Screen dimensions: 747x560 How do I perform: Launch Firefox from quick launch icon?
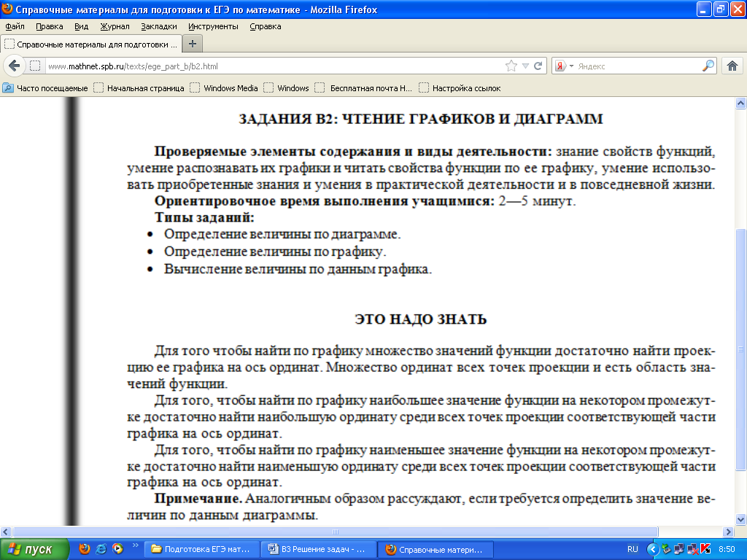[85, 548]
